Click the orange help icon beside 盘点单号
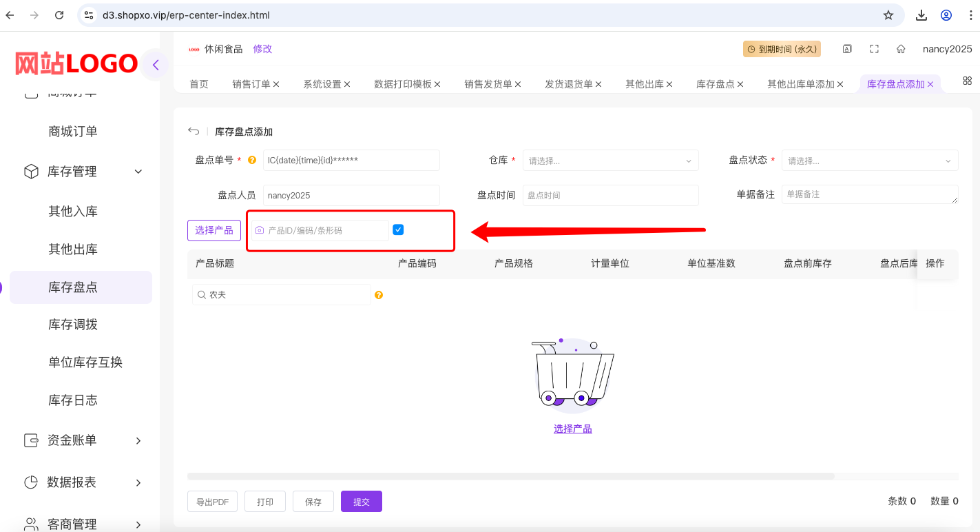 click(x=252, y=161)
